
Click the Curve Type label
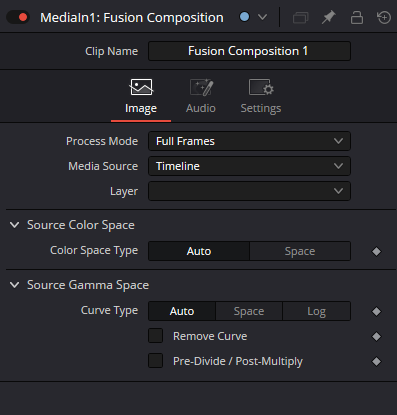[109, 310]
